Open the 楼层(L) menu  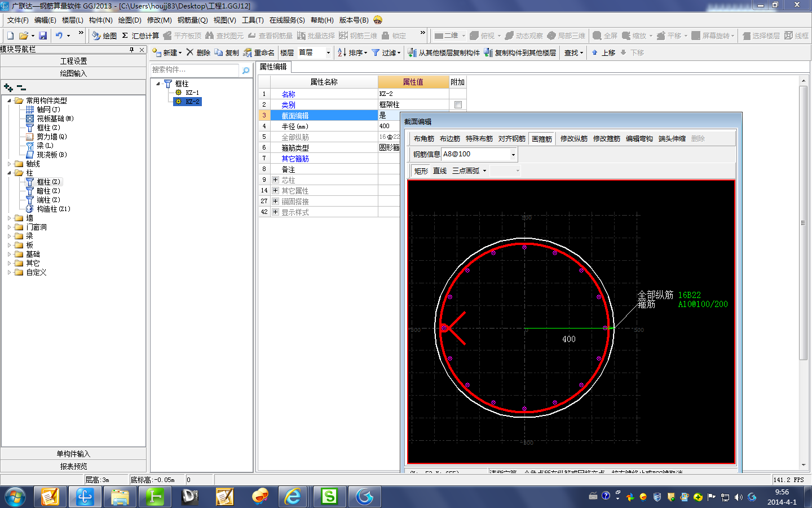pos(73,20)
